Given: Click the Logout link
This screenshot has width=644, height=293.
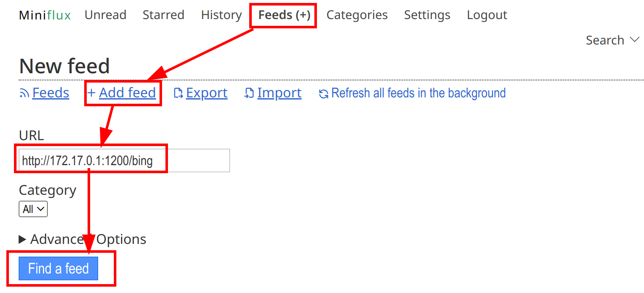Looking at the screenshot, I should (x=487, y=15).
